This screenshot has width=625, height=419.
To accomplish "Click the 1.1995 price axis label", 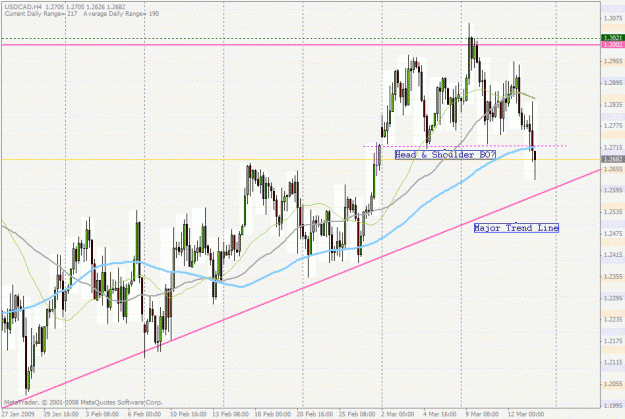I will coord(613,405).
